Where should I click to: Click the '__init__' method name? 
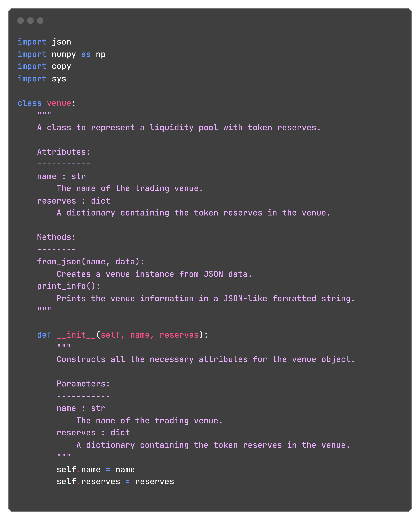[76, 335]
